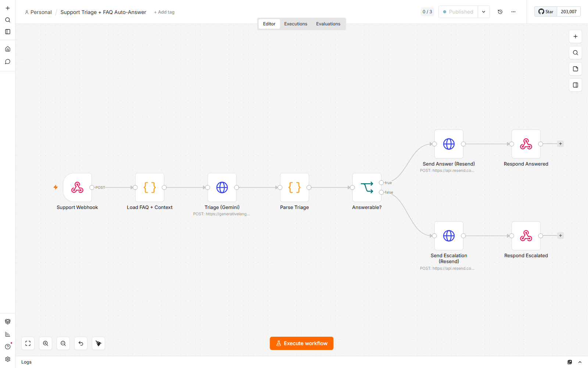Pop out the Logs panel
588x368 pixels.
(x=570, y=362)
